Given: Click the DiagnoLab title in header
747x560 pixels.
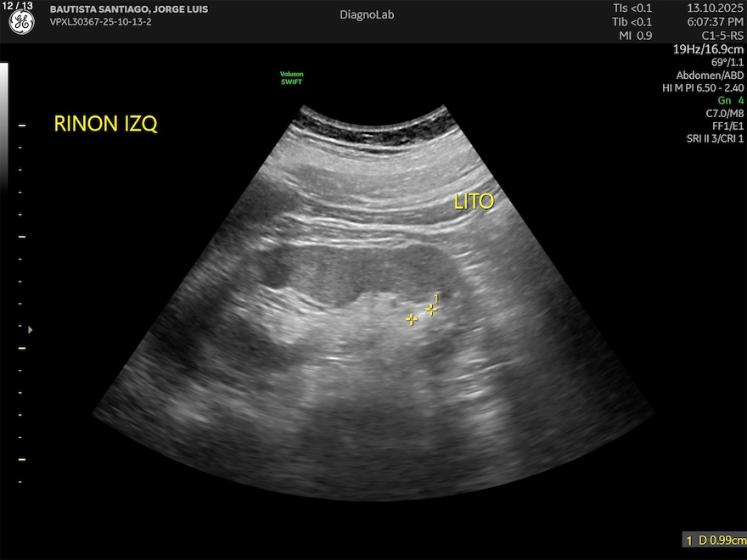Looking at the screenshot, I should point(367,14).
